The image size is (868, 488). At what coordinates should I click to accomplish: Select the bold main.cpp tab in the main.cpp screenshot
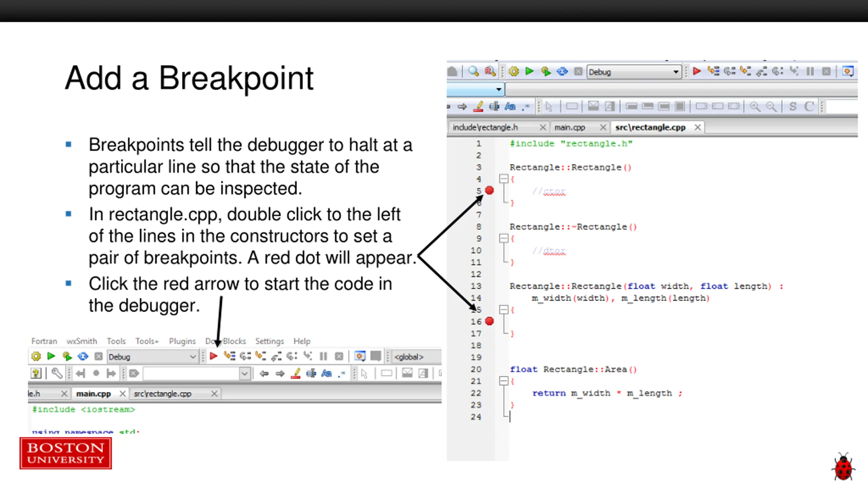(94, 393)
